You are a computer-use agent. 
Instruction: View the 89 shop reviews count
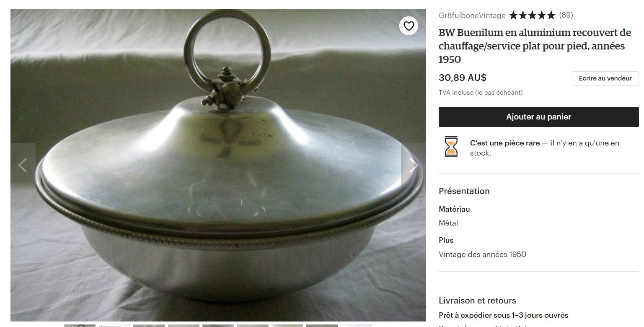tap(566, 16)
